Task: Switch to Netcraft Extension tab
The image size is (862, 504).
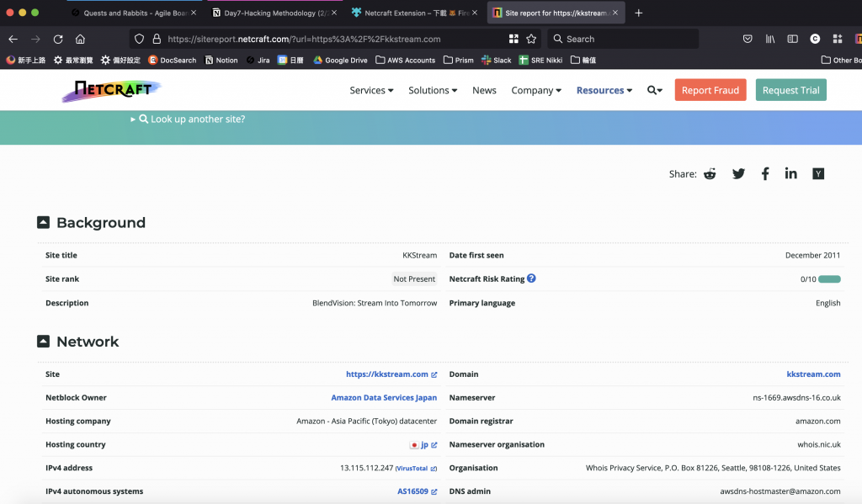Action: tap(415, 13)
